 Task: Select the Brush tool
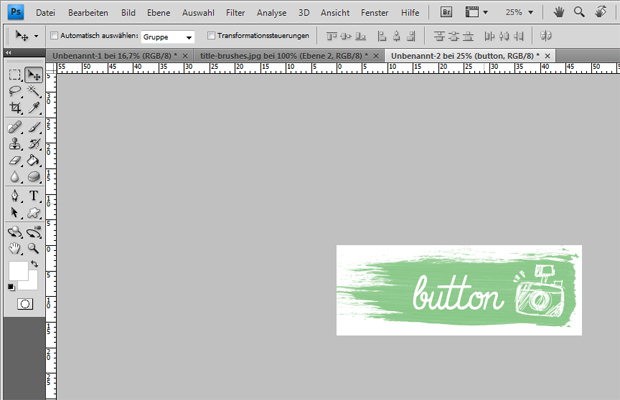(34, 128)
